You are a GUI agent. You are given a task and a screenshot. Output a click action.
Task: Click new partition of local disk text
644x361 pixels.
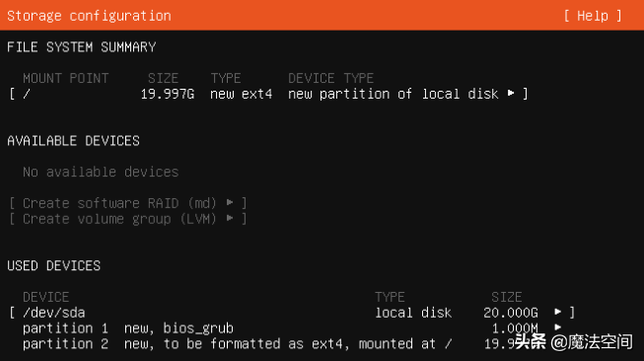(394, 94)
